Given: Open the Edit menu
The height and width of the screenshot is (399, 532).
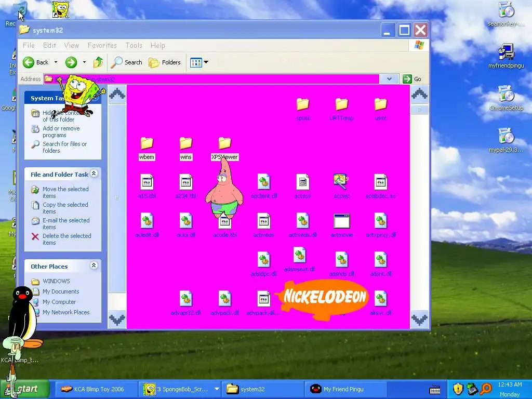Looking at the screenshot, I should [49, 45].
